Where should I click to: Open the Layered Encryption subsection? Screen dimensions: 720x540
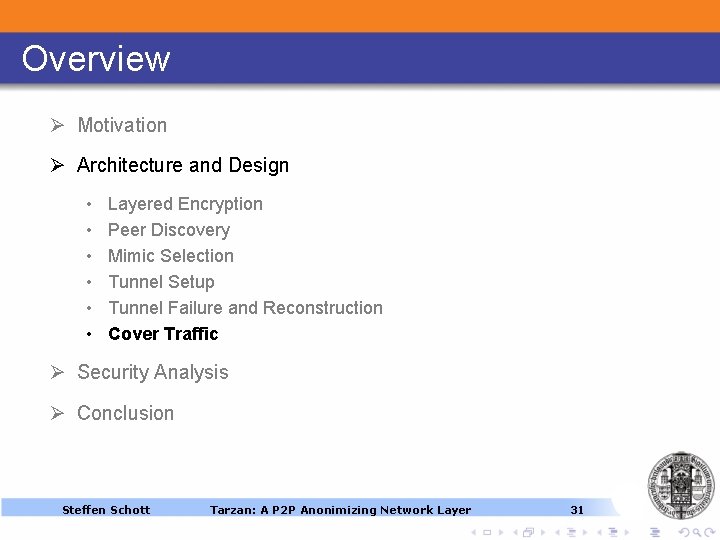click(185, 204)
